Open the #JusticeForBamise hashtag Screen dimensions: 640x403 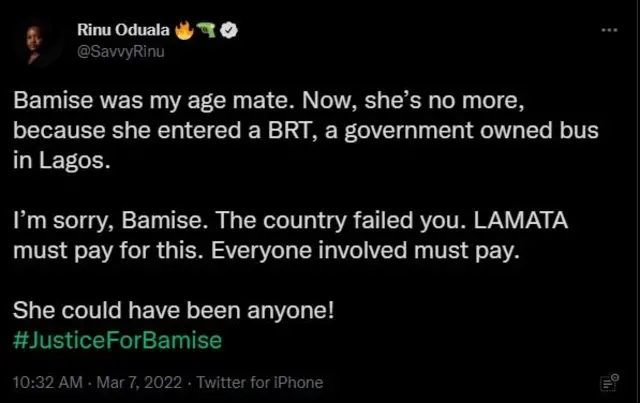point(117,340)
